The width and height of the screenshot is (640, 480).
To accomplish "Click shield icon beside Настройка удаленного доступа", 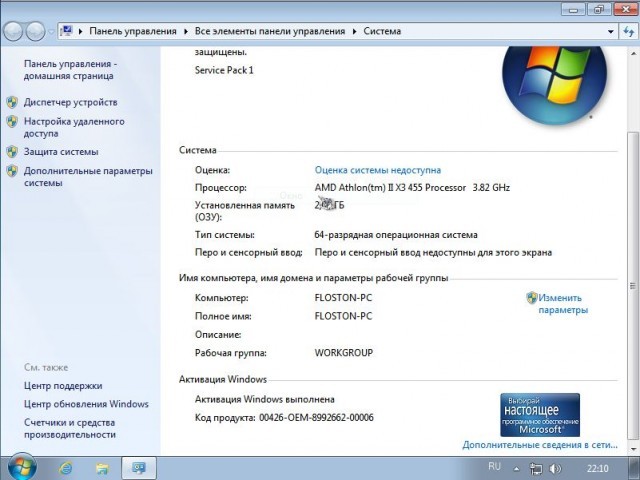I will pos(12,121).
